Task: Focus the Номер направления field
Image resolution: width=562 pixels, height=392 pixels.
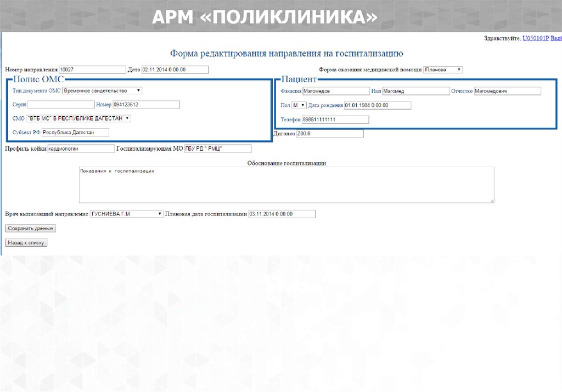Action: tap(92, 70)
